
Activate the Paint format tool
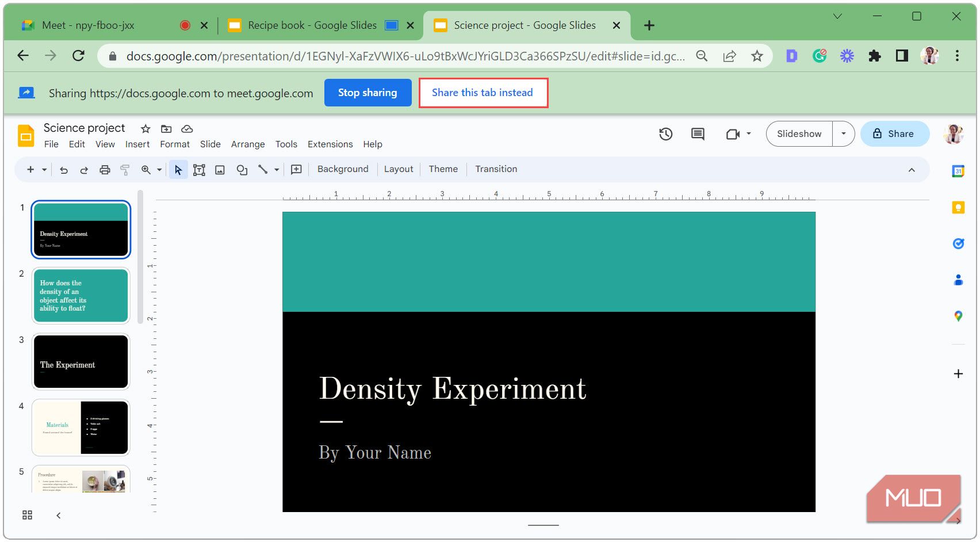(125, 169)
